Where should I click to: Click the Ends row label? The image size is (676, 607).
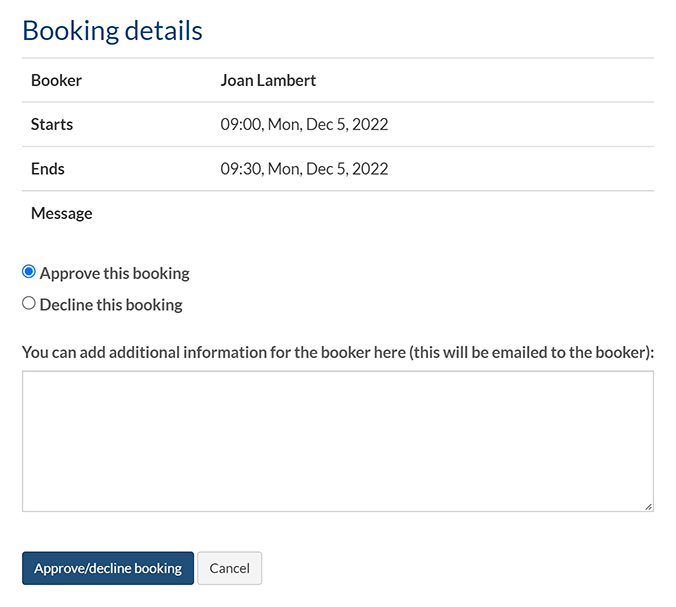pos(49,169)
